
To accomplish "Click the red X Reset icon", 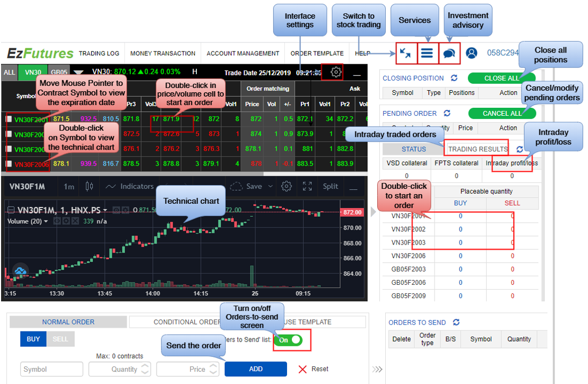I will pyautogui.click(x=303, y=370).
